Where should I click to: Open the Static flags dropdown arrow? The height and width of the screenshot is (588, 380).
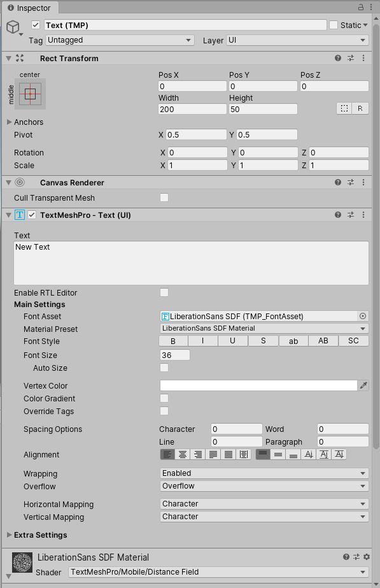[365, 25]
